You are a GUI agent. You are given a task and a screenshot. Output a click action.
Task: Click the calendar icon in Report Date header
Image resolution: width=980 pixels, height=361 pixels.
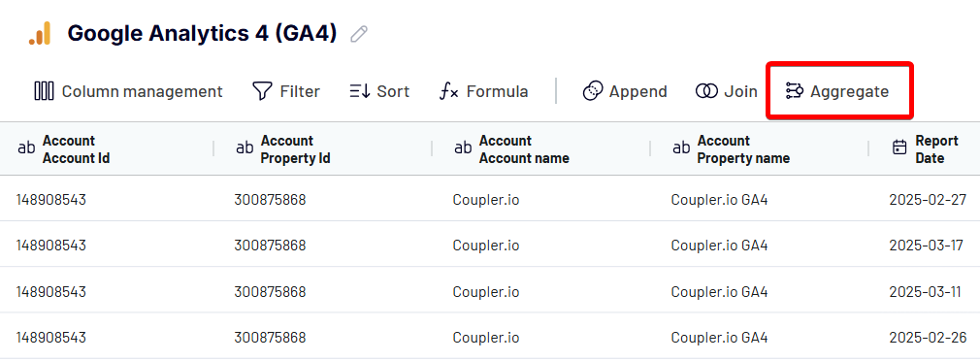coord(898,148)
